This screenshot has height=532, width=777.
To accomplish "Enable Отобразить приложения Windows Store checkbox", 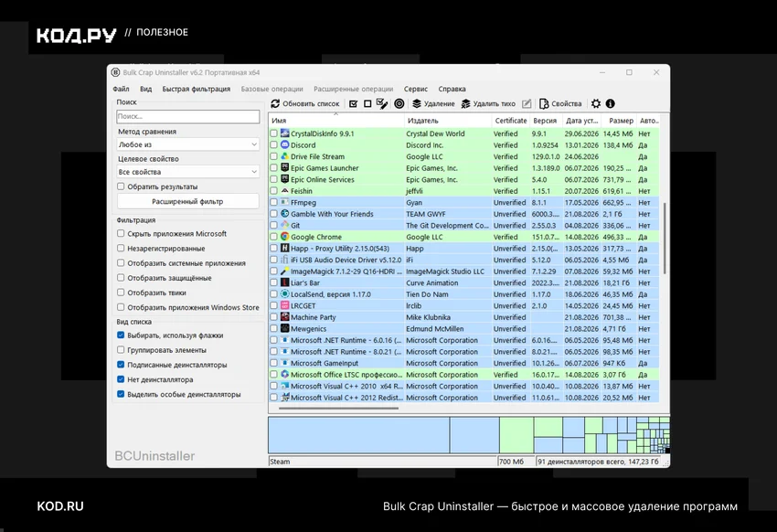I will point(121,307).
